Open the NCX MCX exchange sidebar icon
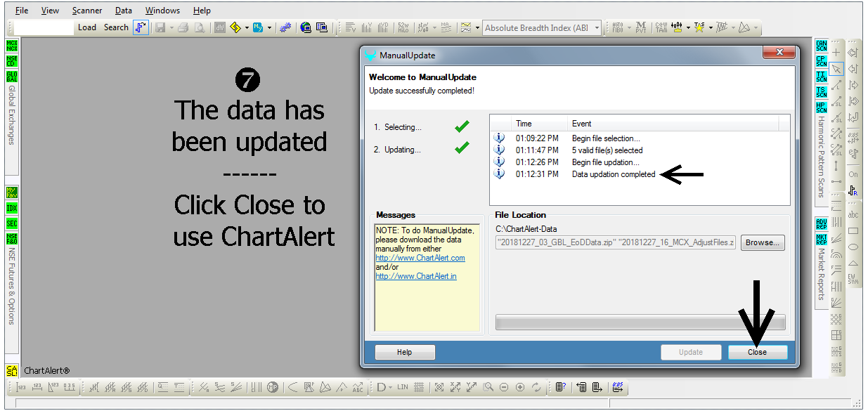The image size is (868, 411). pyautogui.click(x=12, y=46)
